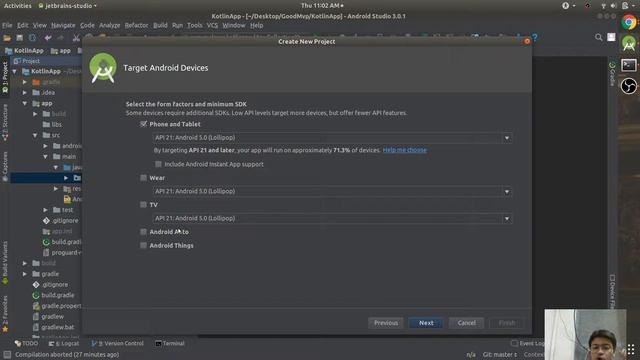Click Android Studio icon in the dock
The height and width of the screenshot is (360, 640).
click(x=629, y=43)
